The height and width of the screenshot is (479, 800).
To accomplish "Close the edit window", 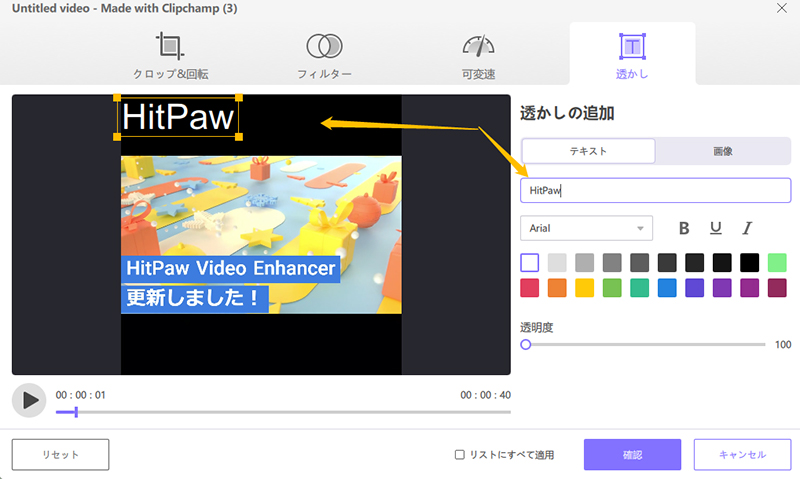I will [782, 8].
